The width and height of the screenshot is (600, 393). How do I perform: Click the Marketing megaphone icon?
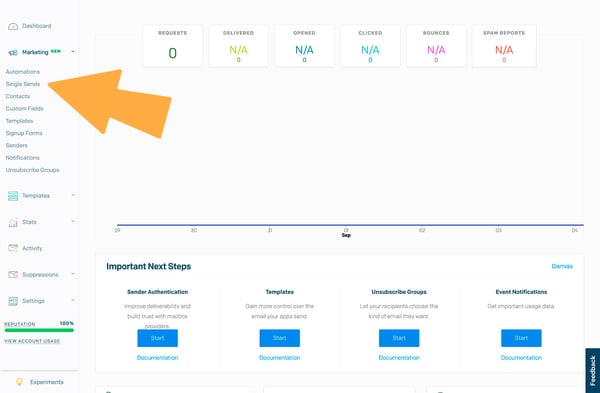(x=13, y=52)
